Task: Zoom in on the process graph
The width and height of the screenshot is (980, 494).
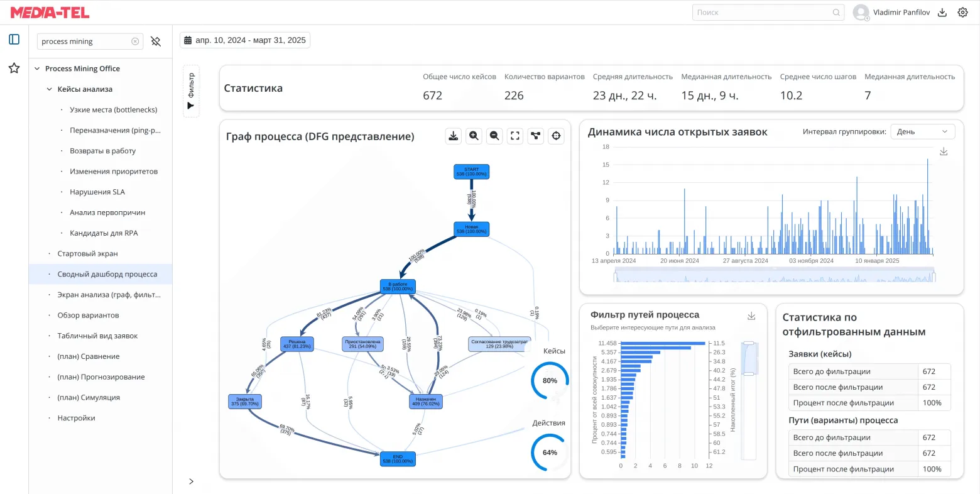Action: (x=474, y=136)
